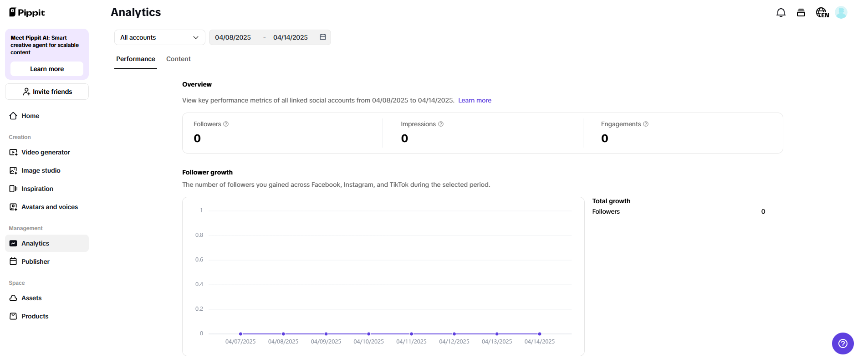
Task: Open Assets in the Space section
Action: [x=47, y=298]
